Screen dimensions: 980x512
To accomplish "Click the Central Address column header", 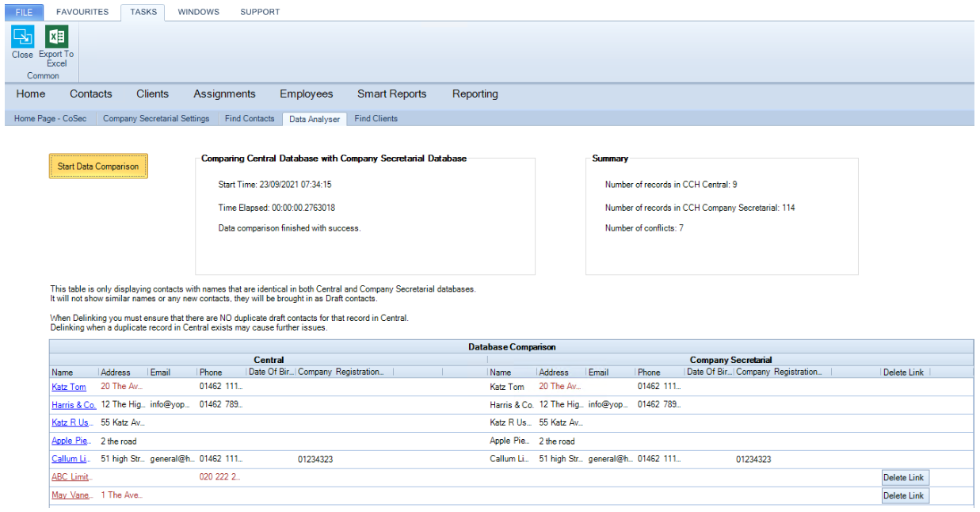I will point(124,373).
